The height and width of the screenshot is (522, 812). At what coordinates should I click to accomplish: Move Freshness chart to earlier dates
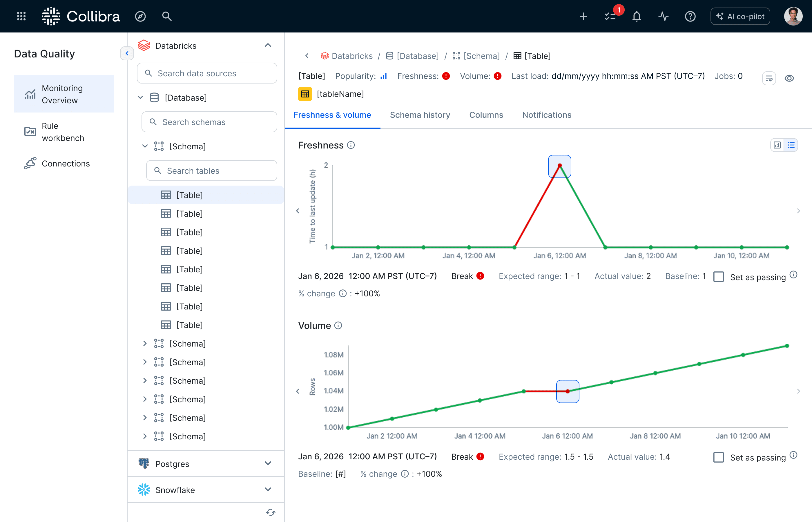coord(298,211)
